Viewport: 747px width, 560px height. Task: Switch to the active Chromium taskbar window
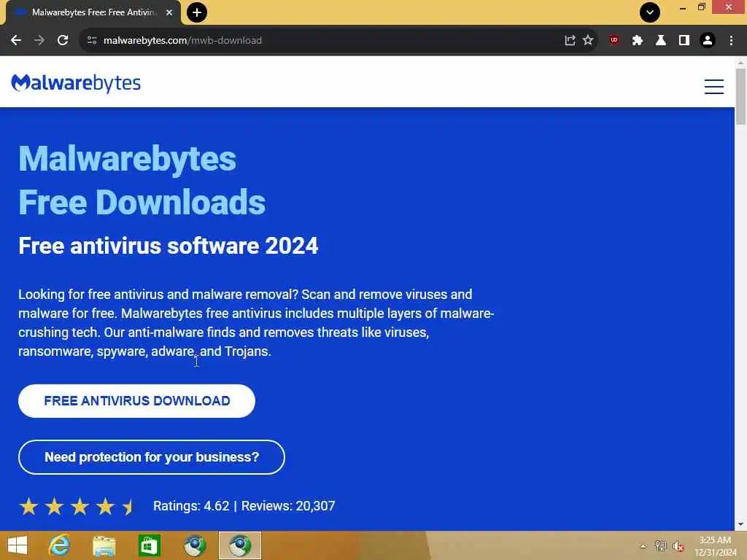coord(240,545)
